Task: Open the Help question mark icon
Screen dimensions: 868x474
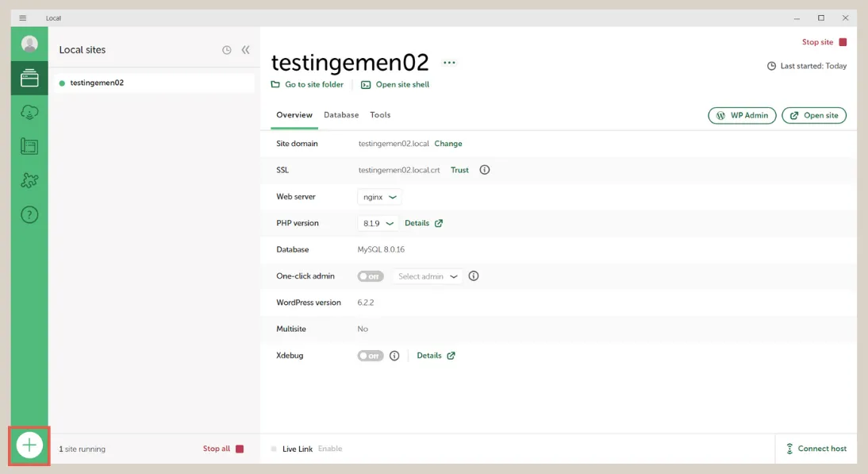Action: tap(29, 214)
